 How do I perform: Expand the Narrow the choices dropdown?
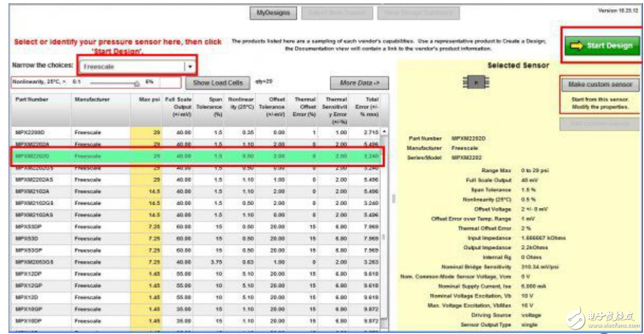click(190, 67)
